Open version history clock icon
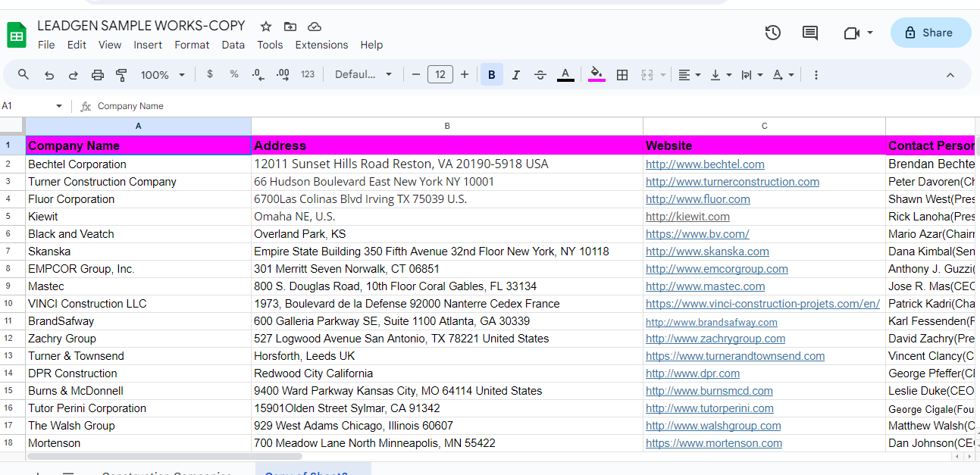The height and width of the screenshot is (475, 980). (x=772, y=33)
